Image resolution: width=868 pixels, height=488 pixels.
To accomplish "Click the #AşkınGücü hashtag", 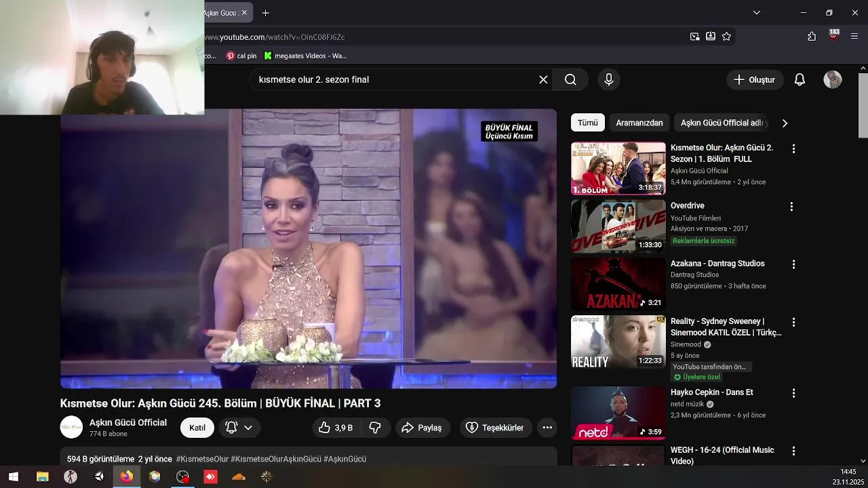I will (x=344, y=459).
